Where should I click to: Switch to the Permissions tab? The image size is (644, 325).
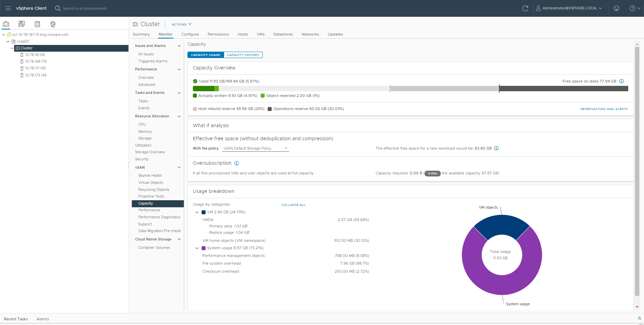218,34
